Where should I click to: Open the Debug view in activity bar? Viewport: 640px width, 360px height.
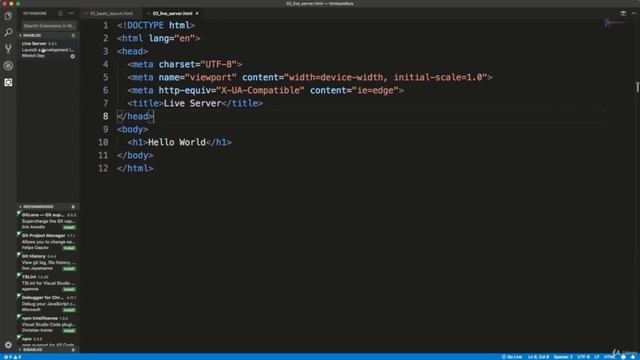8,66
